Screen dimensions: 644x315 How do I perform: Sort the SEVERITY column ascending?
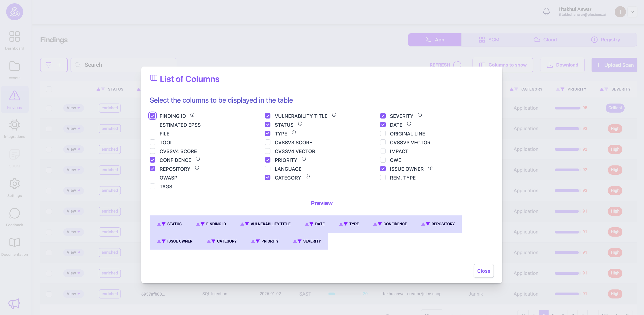(x=602, y=89)
